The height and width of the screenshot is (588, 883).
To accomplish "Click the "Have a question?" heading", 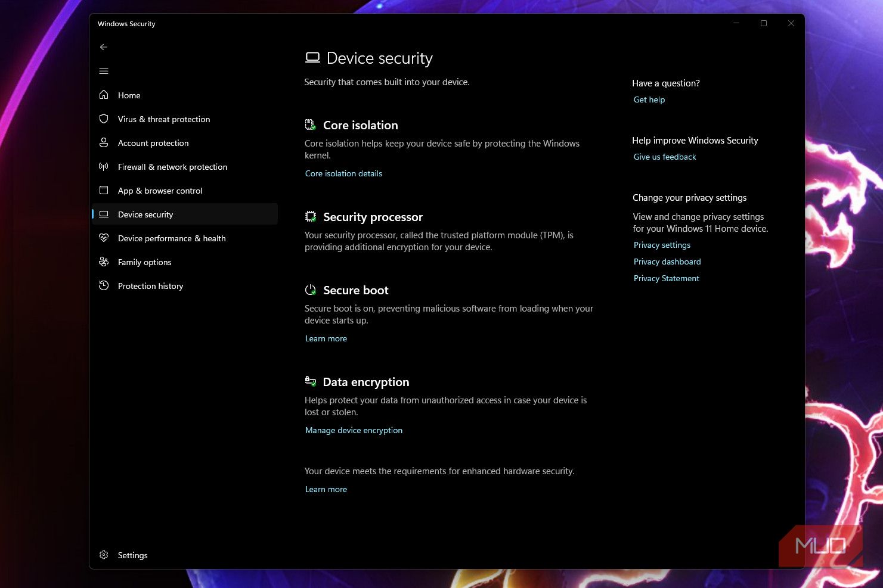I will point(666,83).
